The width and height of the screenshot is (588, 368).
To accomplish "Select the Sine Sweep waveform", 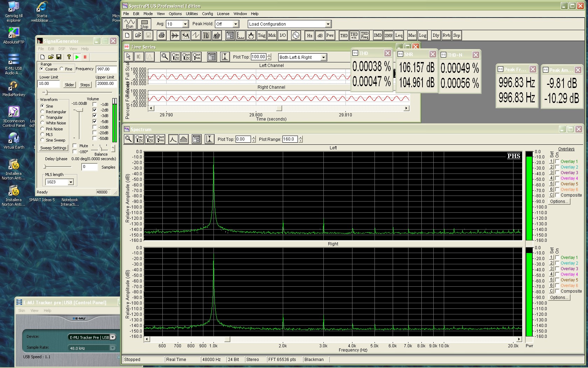I will click(42, 140).
